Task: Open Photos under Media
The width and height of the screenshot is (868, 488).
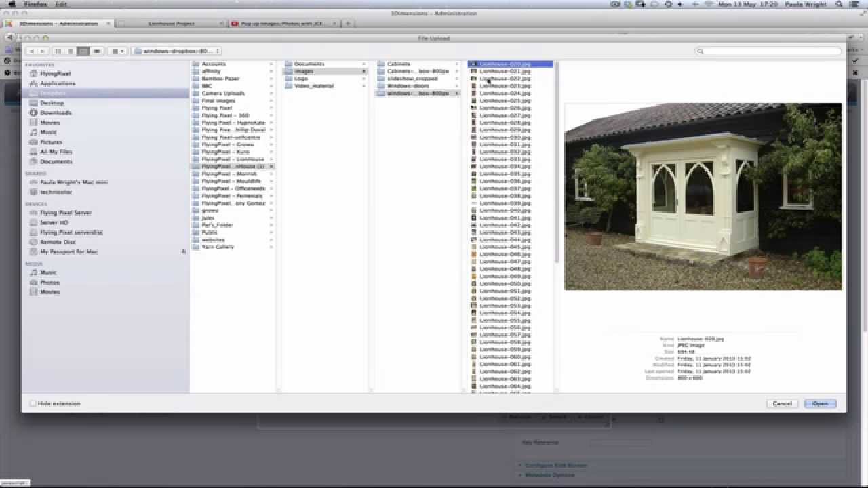Action: click(x=50, y=282)
